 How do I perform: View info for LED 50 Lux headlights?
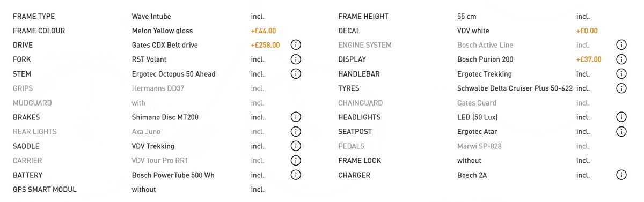tap(621, 117)
